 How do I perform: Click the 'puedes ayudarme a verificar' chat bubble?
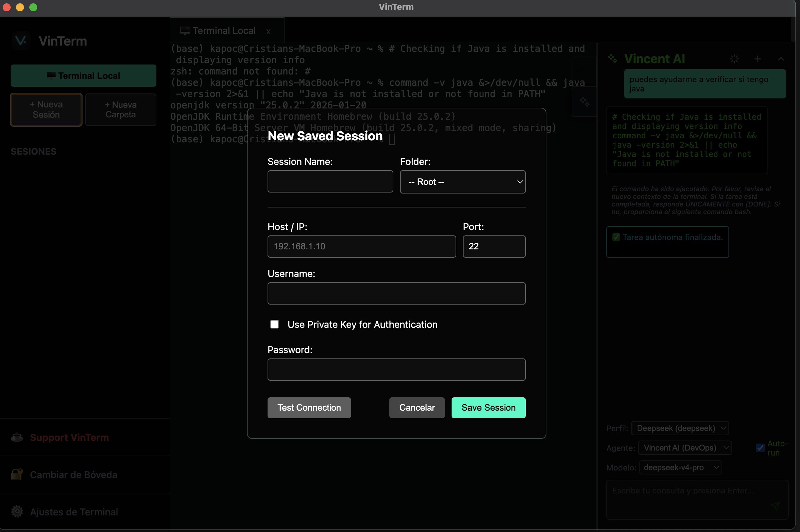[x=704, y=84]
